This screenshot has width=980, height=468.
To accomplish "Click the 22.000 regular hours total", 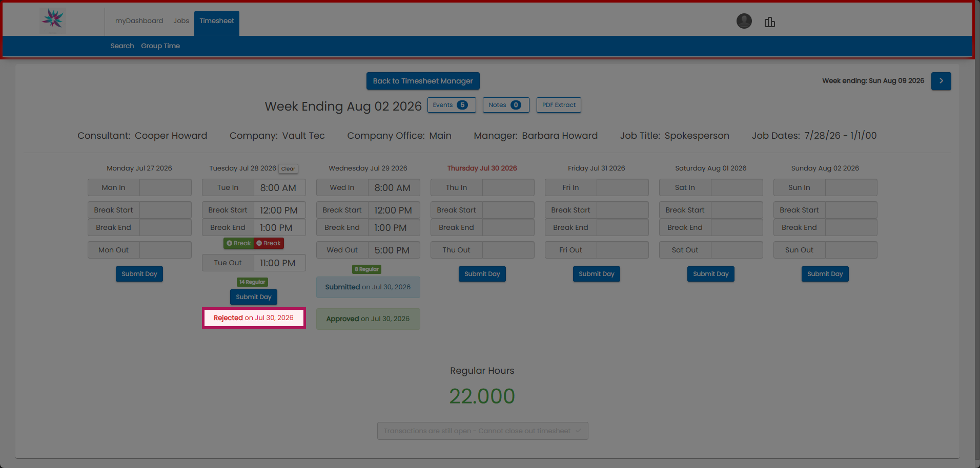I will click(482, 396).
